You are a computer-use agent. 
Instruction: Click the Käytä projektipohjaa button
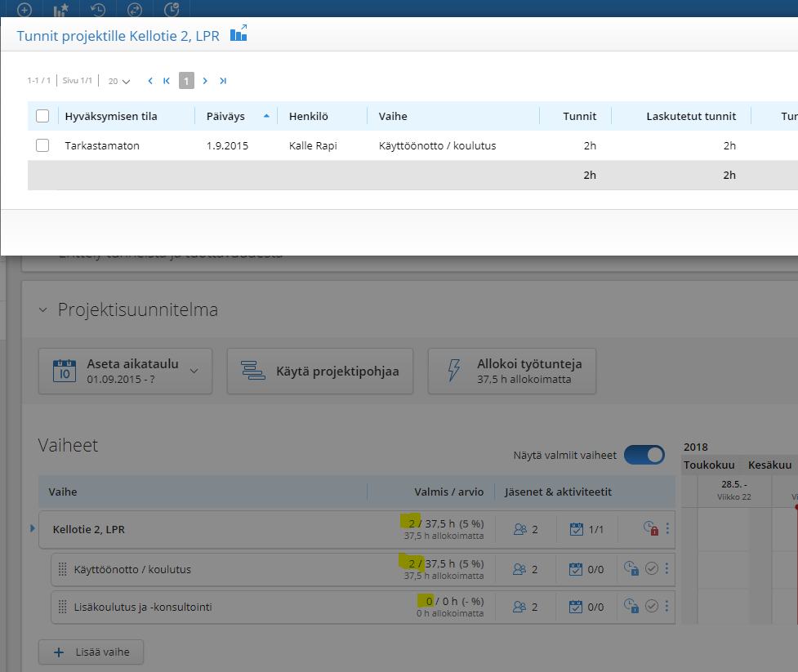(x=320, y=371)
